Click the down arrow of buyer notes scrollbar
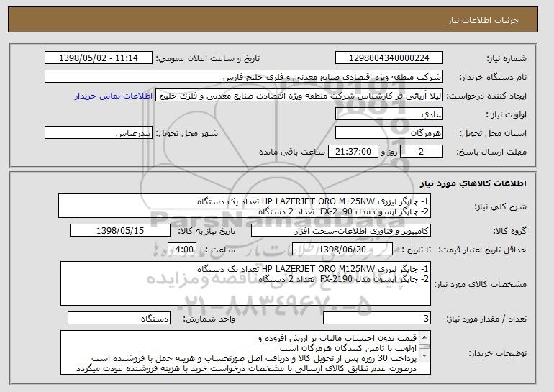This screenshot has height=392, width=554. pos(424,355)
